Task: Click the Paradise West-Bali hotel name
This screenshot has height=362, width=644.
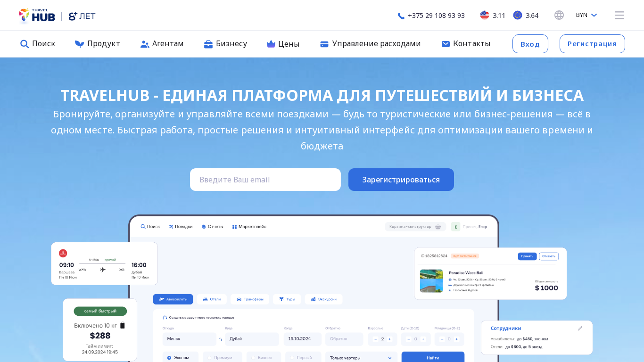Action: coord(466,272)
